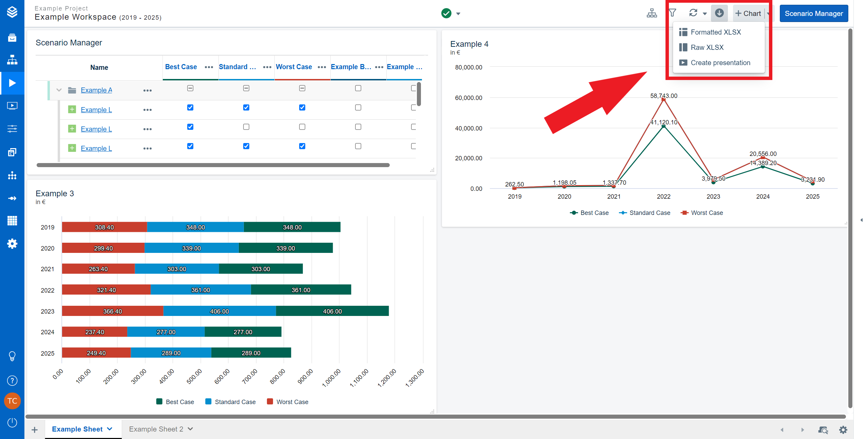Open the hierarchy structure icon in toolbar

652,13
